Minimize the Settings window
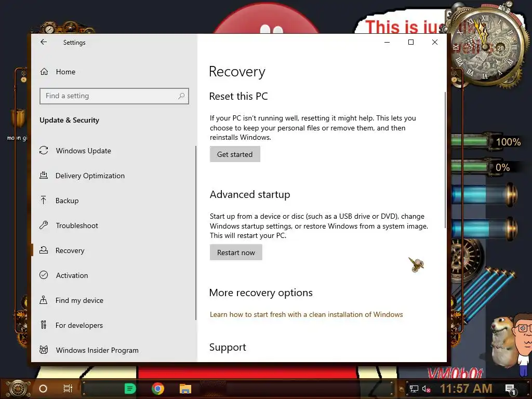The image size is (532, 399). [387, 42]
